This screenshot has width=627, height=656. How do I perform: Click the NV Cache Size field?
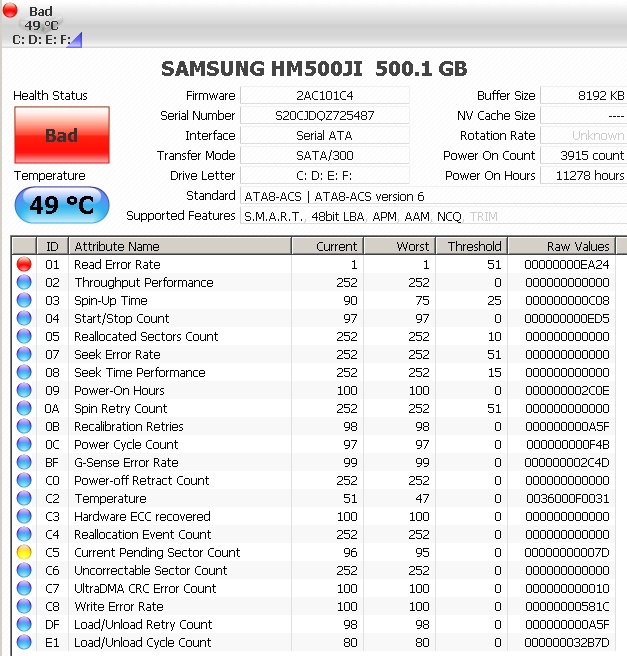(584, 115)
